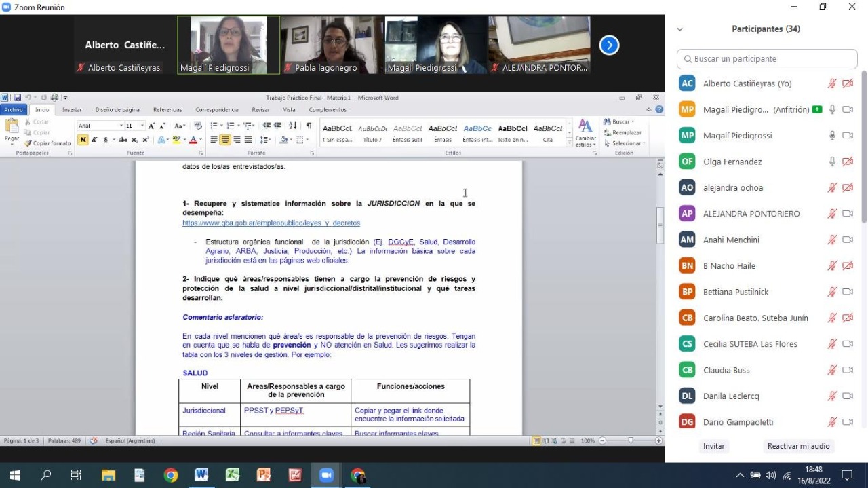Viewport: 868px width, 488px height.
Task: Select Anahi Menchini in participant list
Action: (731, 240)
